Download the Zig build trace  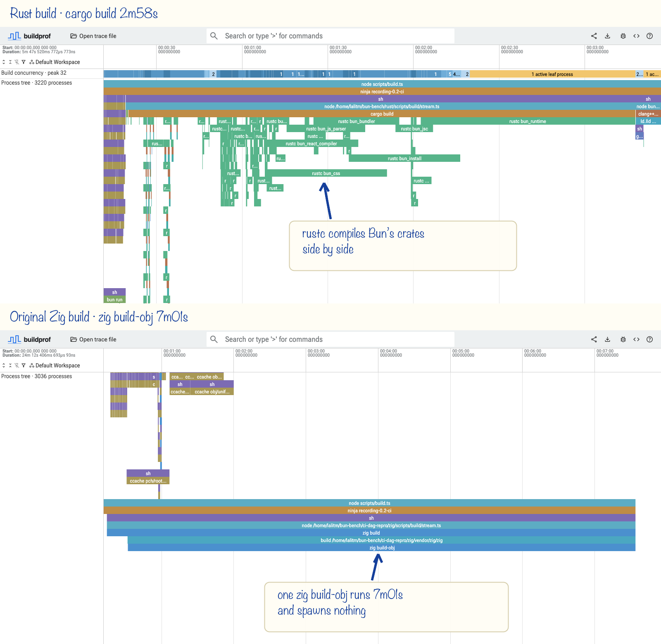pyautogui.click(x=608, y=339)
